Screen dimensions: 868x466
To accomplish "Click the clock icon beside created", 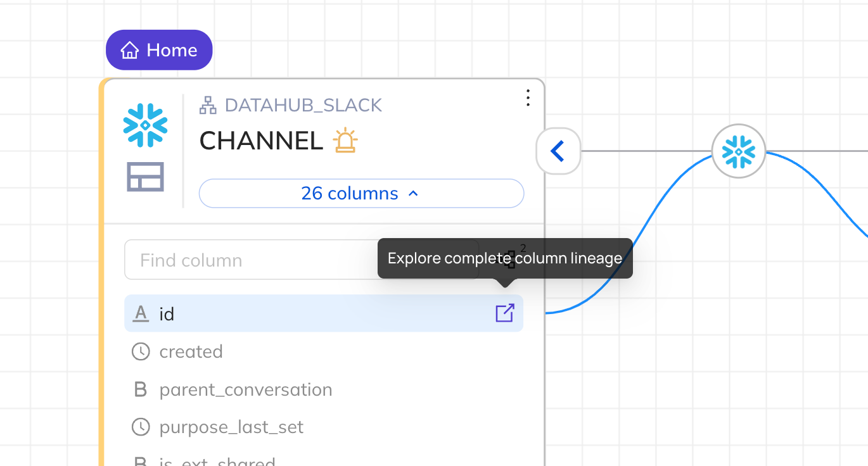I will [x=141, y=351].
